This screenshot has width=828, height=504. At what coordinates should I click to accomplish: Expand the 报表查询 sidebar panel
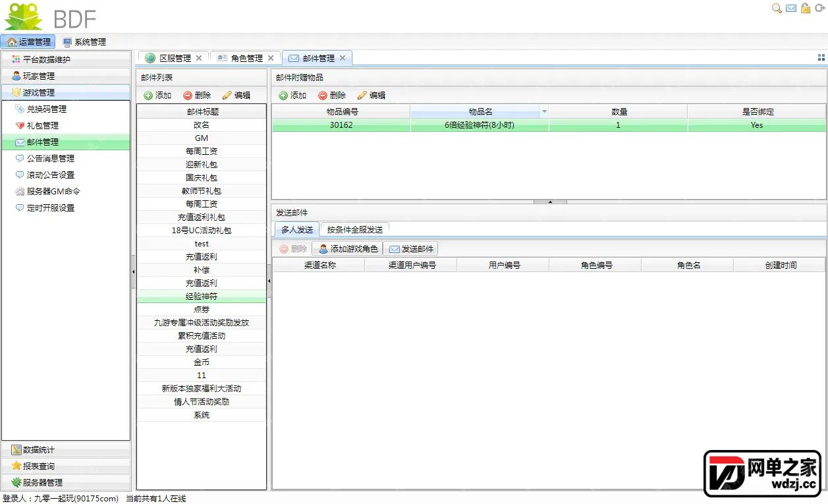66,466
